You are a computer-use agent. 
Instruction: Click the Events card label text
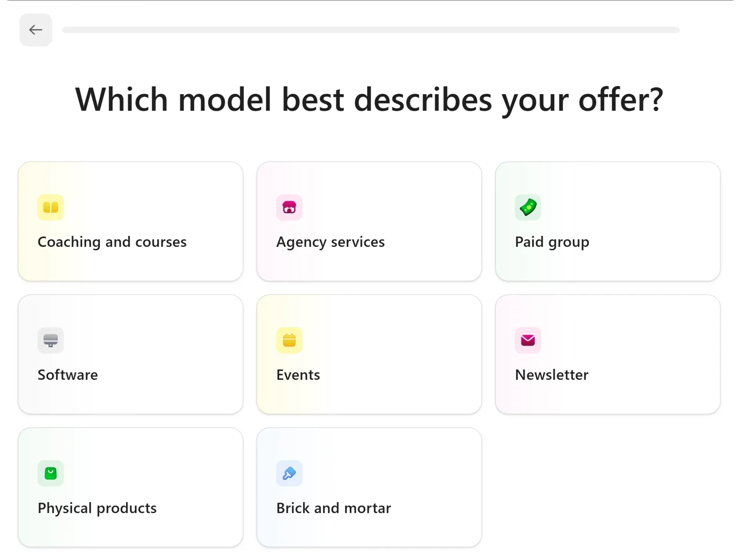tap(298, 375)
